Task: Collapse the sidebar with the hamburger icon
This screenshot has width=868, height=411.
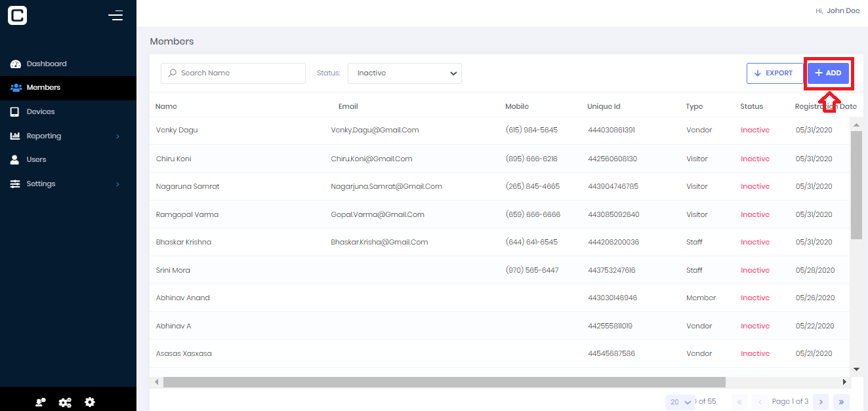Action: [115, 15]
